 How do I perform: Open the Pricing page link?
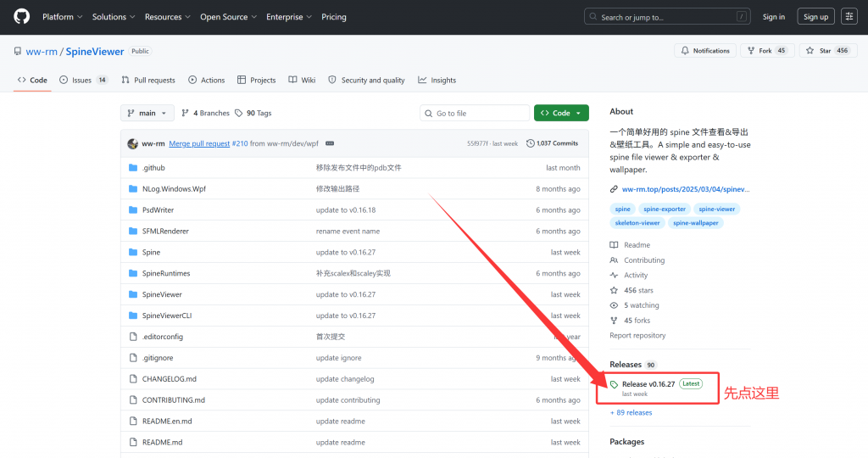(334, 17)
